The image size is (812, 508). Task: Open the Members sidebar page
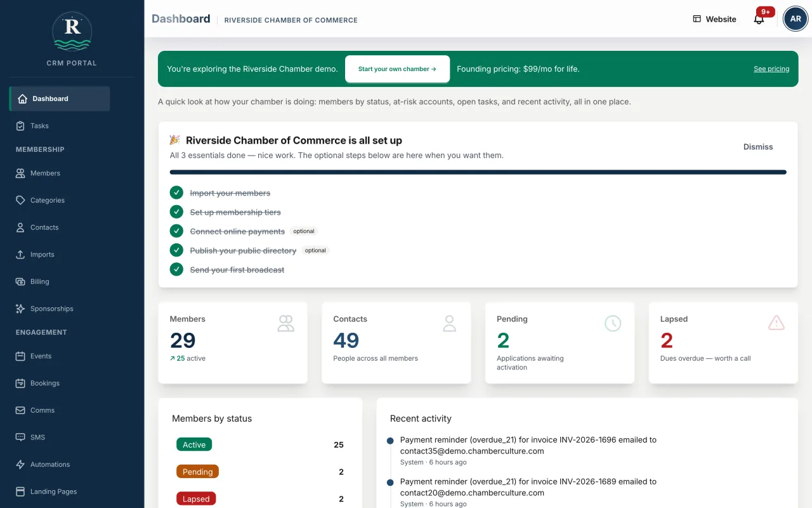pos(60,173)
